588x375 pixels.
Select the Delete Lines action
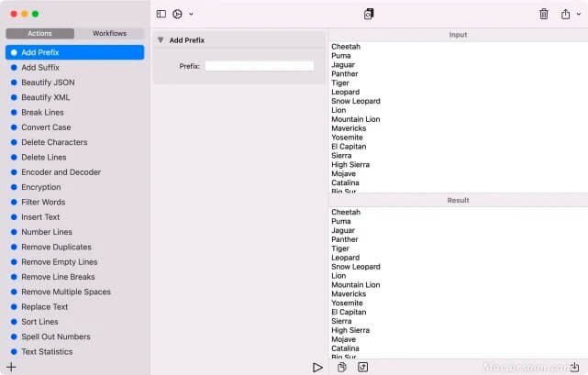coord(74,157)
